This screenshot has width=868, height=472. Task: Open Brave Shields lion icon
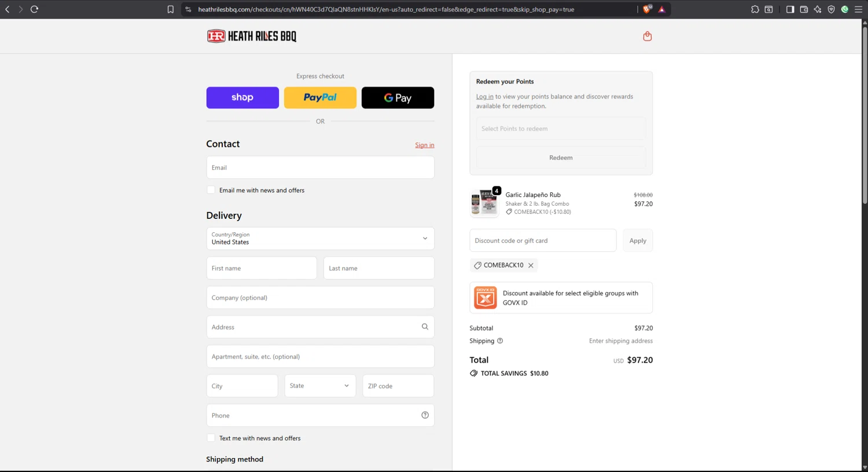click(x=648, y=9)
